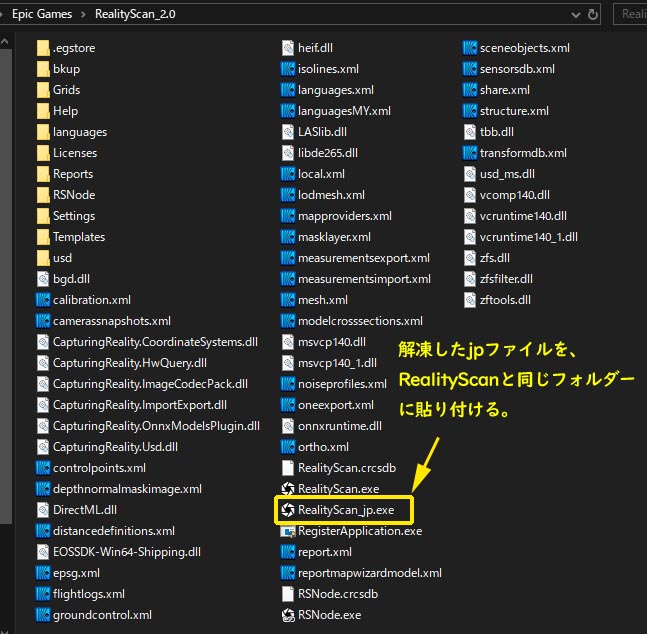Select the onnxruntime.dll file
647x634 pixels.
click(339, 426)
